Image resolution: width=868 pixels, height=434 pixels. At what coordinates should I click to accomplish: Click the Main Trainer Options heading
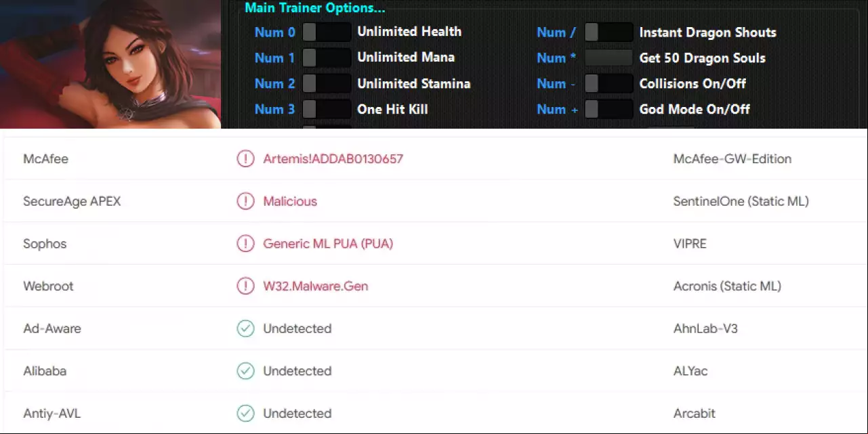[x=314, y=8]
